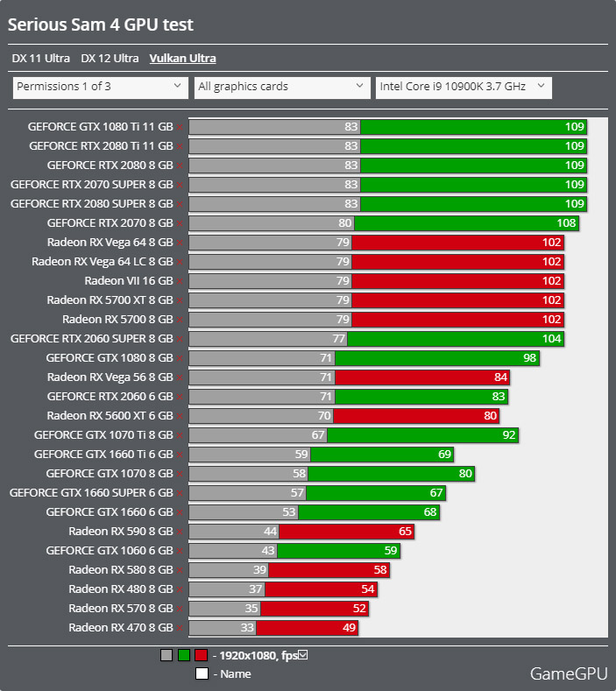Open the Intel Core i9 10900K CPU dropdown
The image size is (616, 691).
click(x=464, y=87)
